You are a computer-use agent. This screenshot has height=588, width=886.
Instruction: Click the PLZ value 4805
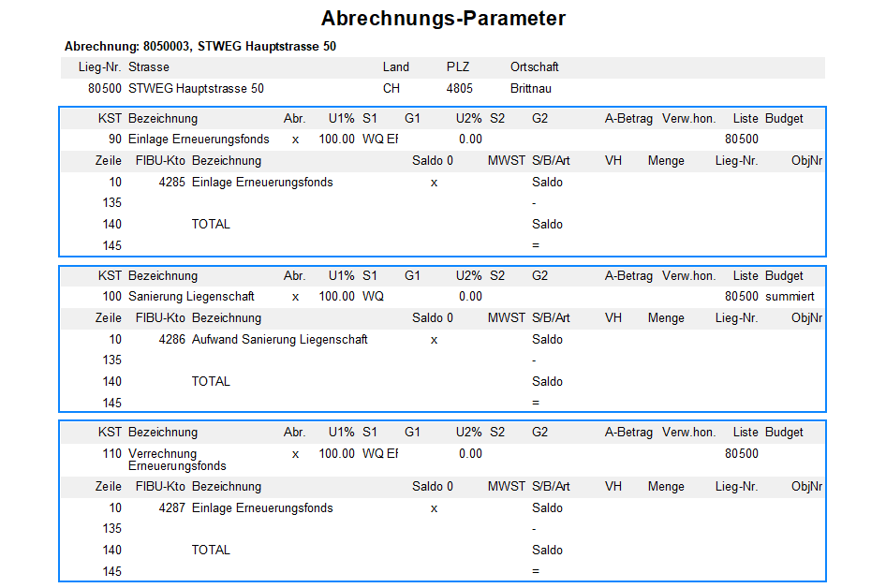[459, 89]
